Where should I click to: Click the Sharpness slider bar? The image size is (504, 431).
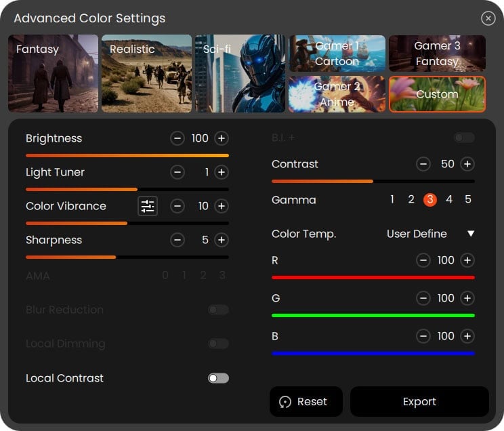coord(127,258)
